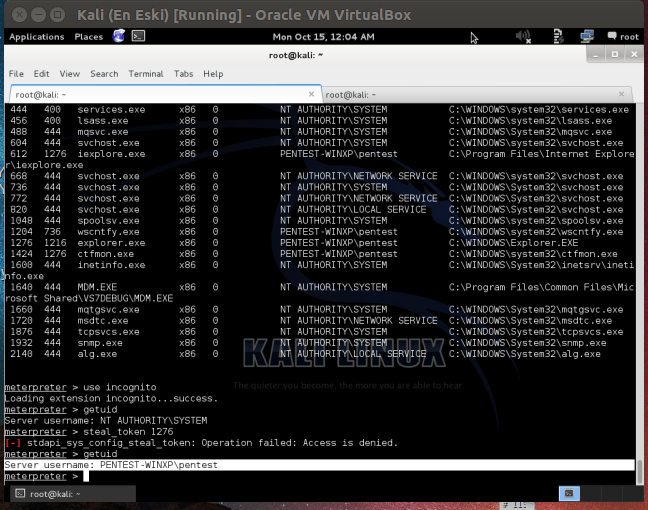Click the PID 2140 of alg.exe
The image size is (648, 510).
point(21,354)
